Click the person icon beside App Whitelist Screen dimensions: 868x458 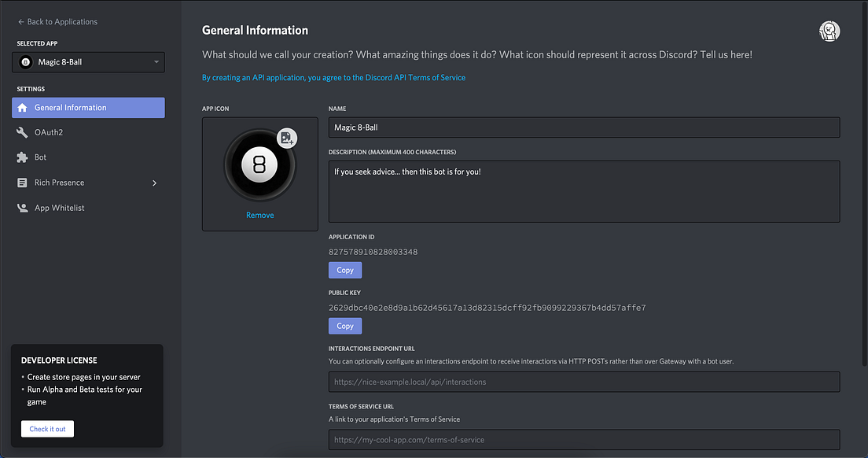click(x=22, y=208)
